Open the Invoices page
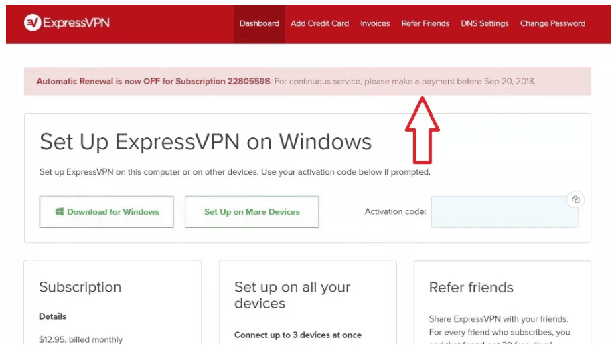Viewport: 612px width, 364px height. 375,23
